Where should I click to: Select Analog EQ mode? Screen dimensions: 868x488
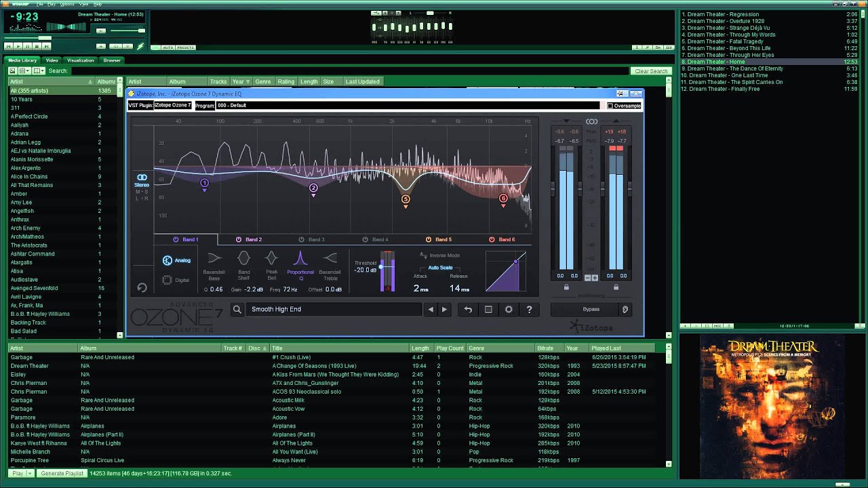pyautogui.click(x=176, y=260)
